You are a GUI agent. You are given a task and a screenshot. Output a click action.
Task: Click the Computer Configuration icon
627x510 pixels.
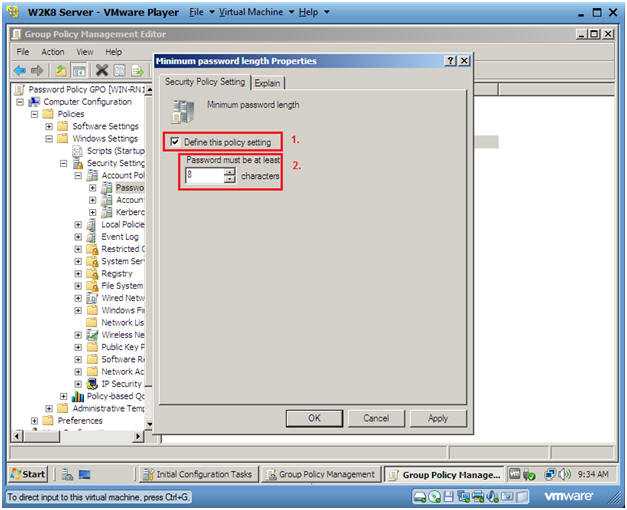[x=34, y=102]
